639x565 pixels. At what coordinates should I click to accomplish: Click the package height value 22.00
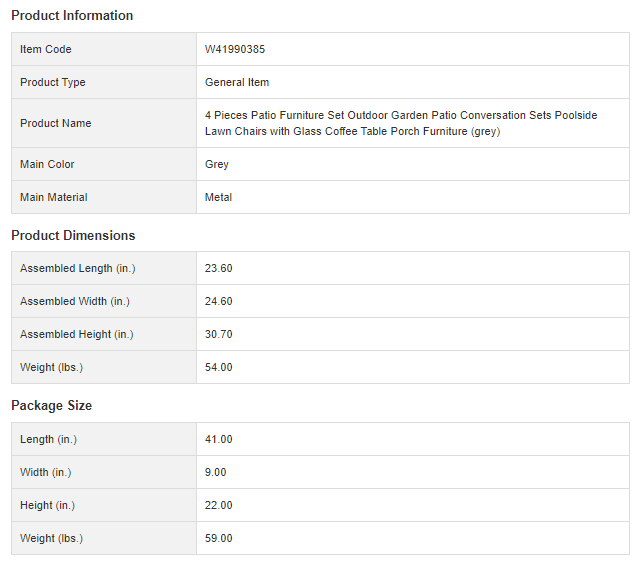click(219, 506)
